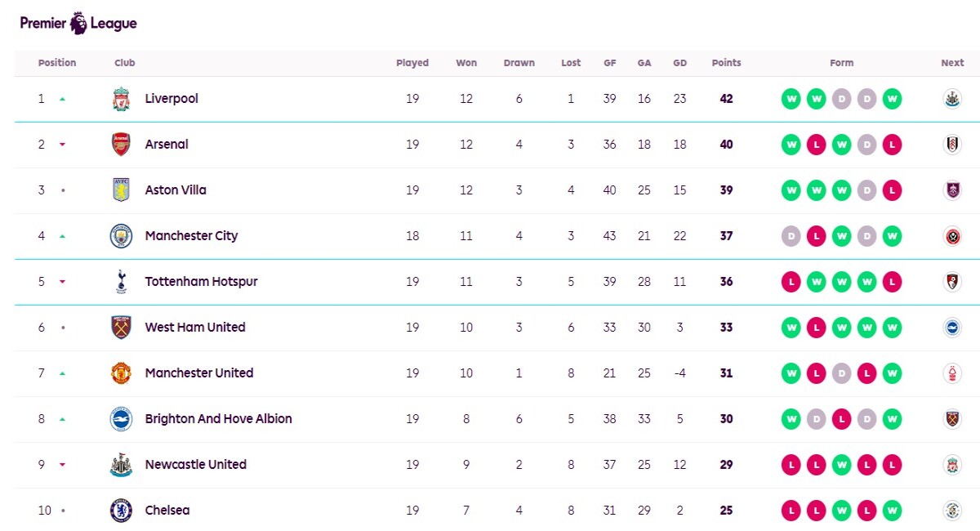Screen dimensions: 980x531
Task: Expand the Manchester United position-up arrow
Action: tap(62, 373)
